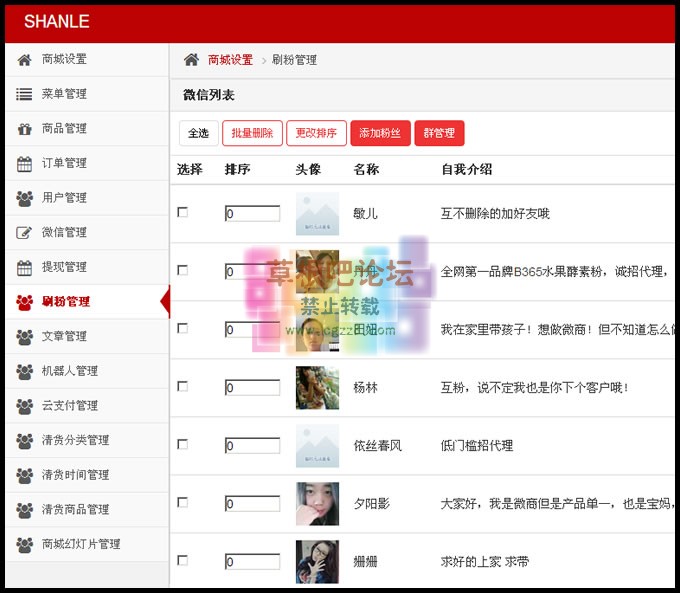The image size is (680, 593).
Task: Click the sort order field for 夕阳影
Action: (252, 504)
